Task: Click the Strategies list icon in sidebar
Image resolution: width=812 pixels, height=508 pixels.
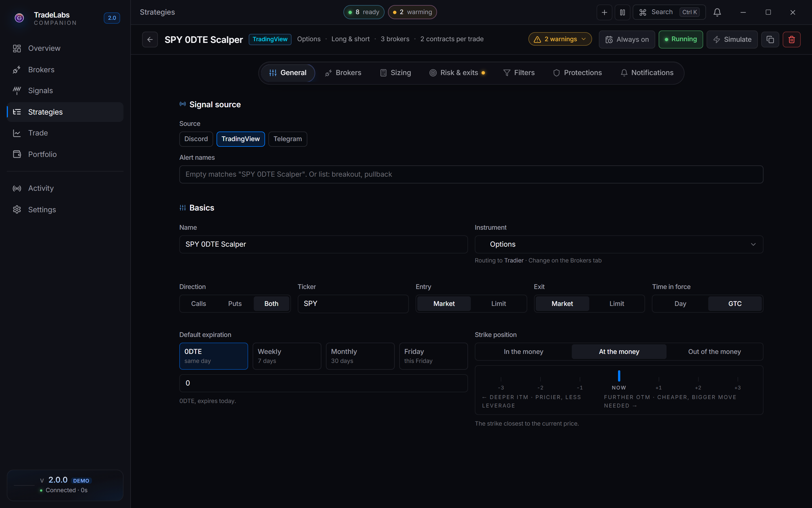Action: (17, 112)
